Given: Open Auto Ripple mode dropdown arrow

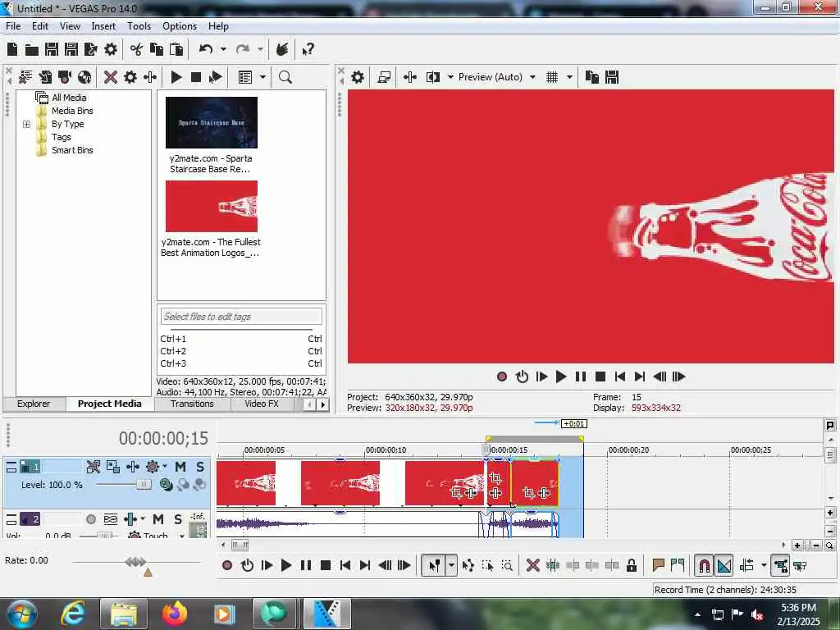Looking at the screenshot, I should [x=764, y=565].
